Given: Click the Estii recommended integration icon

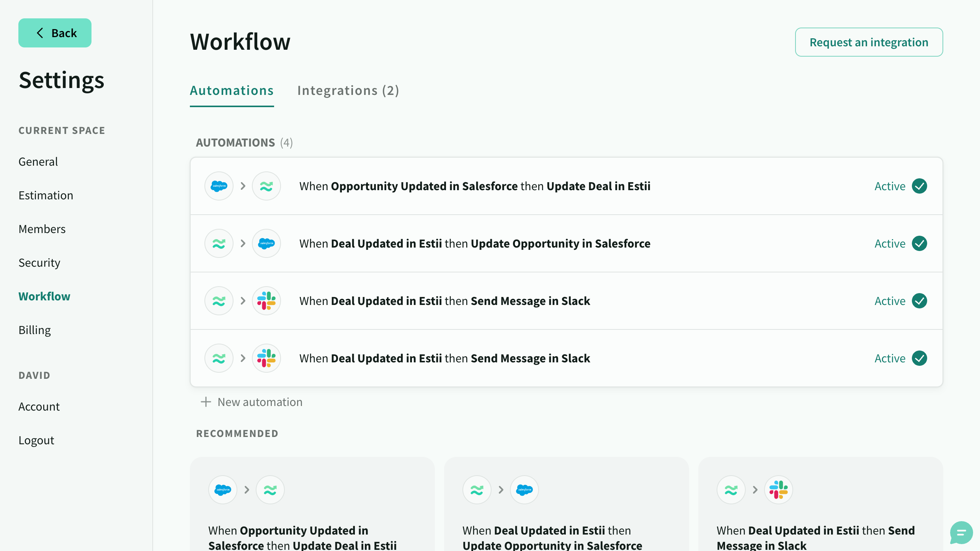Looking at the screenshot, I should tap(270, 489).
